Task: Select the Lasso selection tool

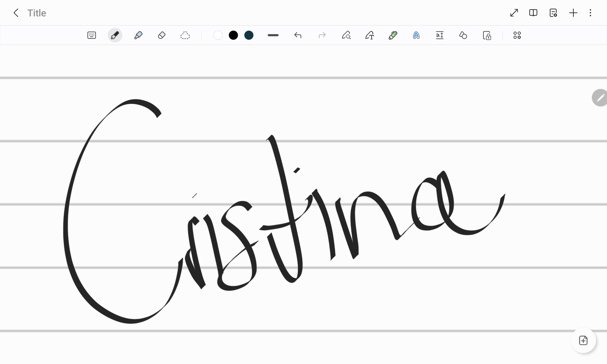Action: [x=185, y=35]
